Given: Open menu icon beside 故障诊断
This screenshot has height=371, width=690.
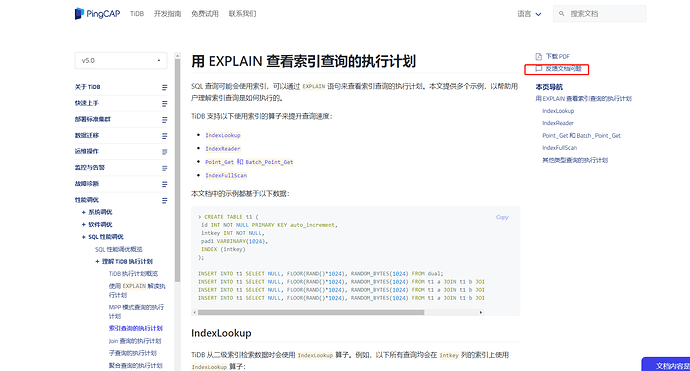Looking at the screenshot, I should (x=164, y=184).
